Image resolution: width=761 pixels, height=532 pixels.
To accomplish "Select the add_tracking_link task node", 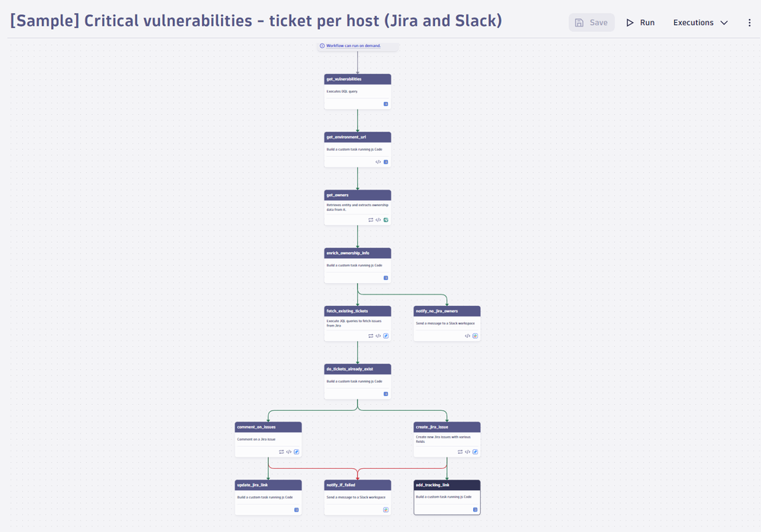I will 447,497.
